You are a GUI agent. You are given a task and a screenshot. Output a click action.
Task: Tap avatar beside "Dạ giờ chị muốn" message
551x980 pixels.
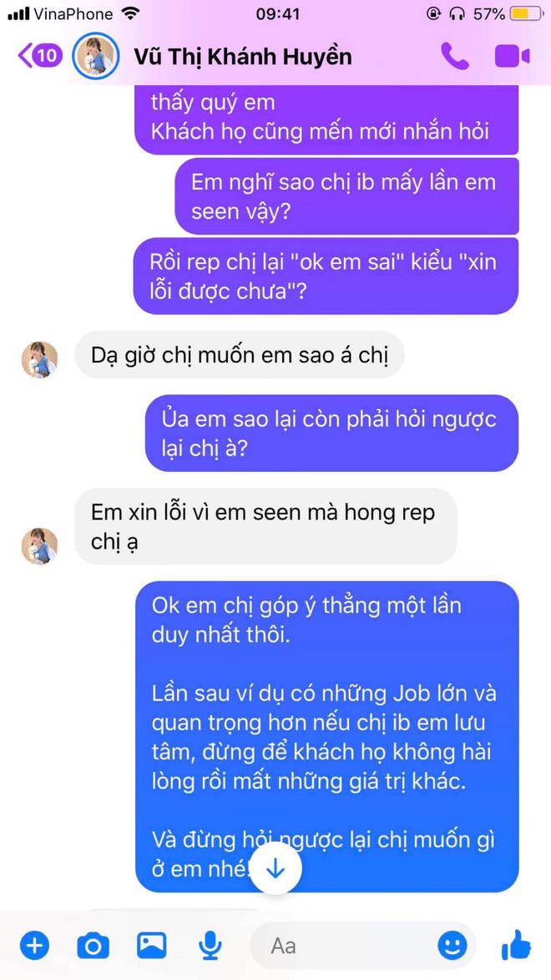click(x=39, y=359)
